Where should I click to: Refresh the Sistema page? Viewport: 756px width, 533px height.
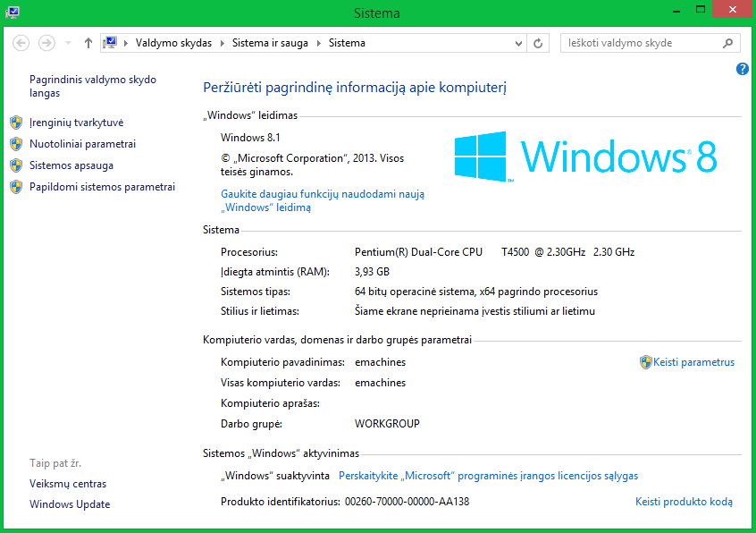click(x=538, y=43)
